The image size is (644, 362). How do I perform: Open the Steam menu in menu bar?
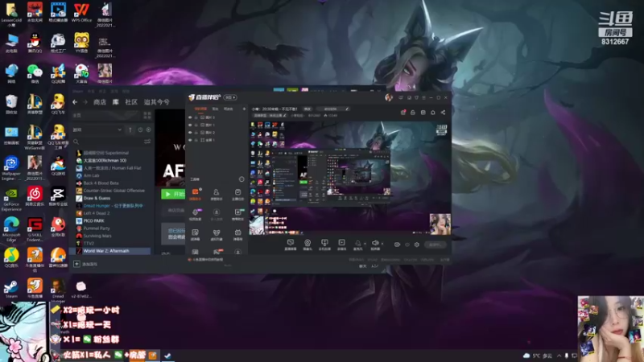pyautogui.click(x=77, y=91)
